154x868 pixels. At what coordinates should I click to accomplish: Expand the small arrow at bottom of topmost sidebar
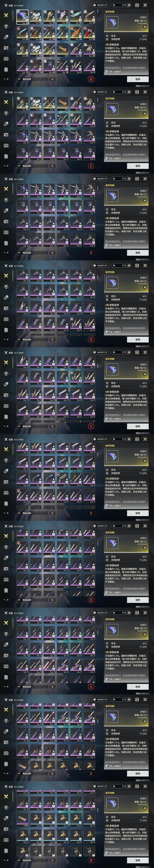6,79
